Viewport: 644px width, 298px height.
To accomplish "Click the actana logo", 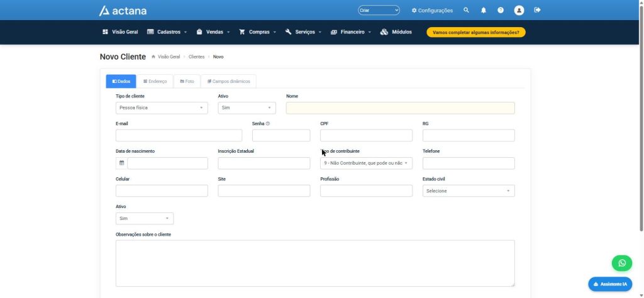I will [123, 10].
